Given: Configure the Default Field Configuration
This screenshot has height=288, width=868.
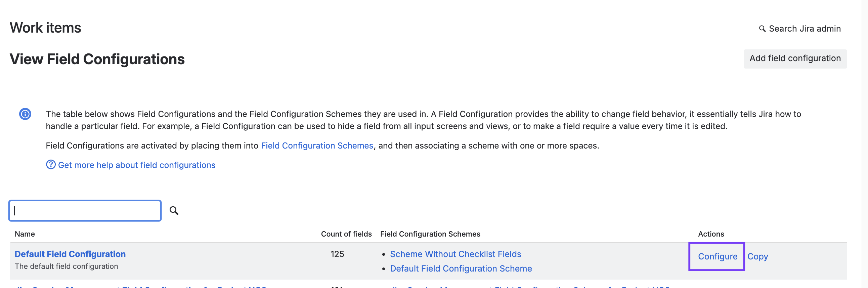Looking at the screenshot, I should point(718,256).
